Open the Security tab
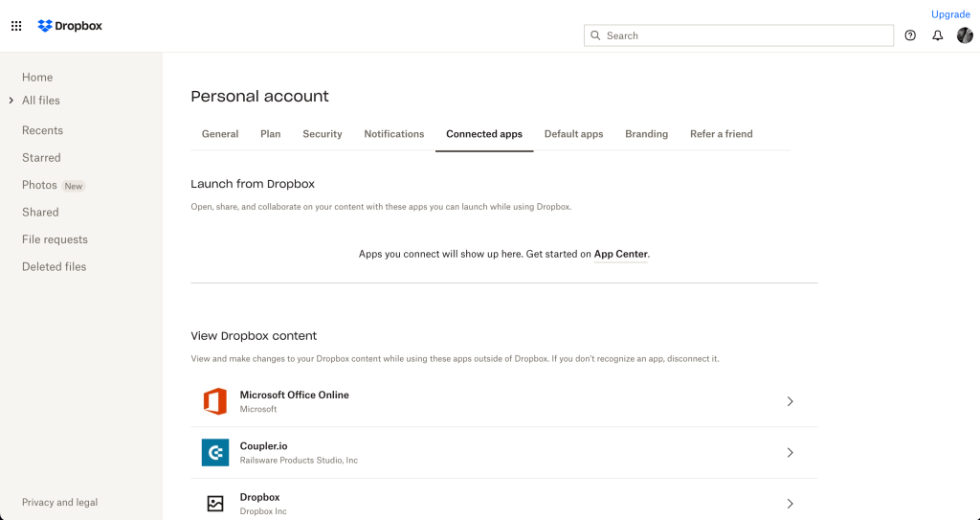 323,134
